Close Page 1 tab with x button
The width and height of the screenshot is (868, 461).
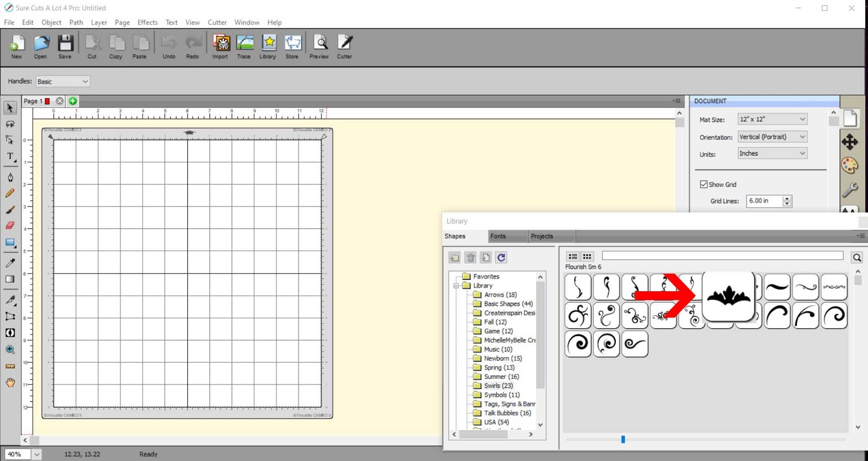coord(60,101)
